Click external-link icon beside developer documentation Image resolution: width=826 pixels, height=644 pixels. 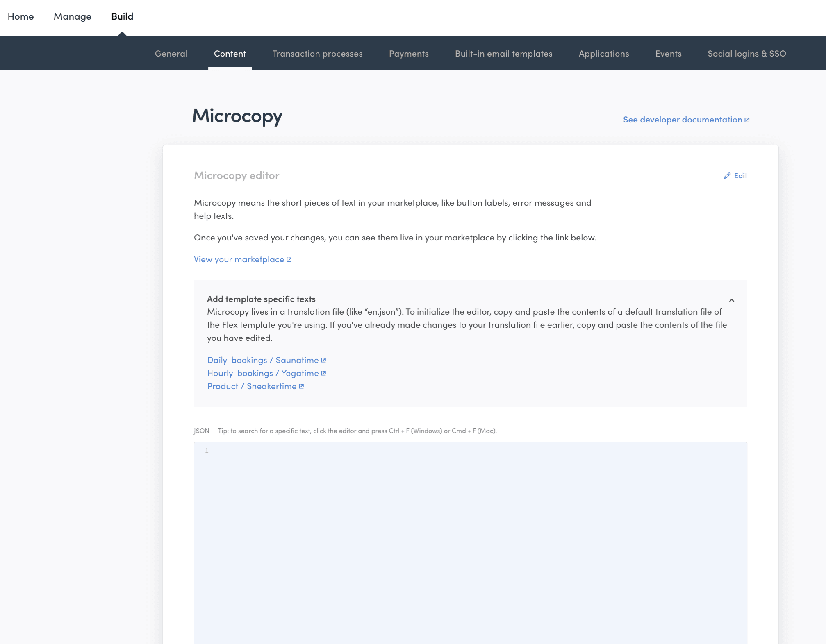747,120
